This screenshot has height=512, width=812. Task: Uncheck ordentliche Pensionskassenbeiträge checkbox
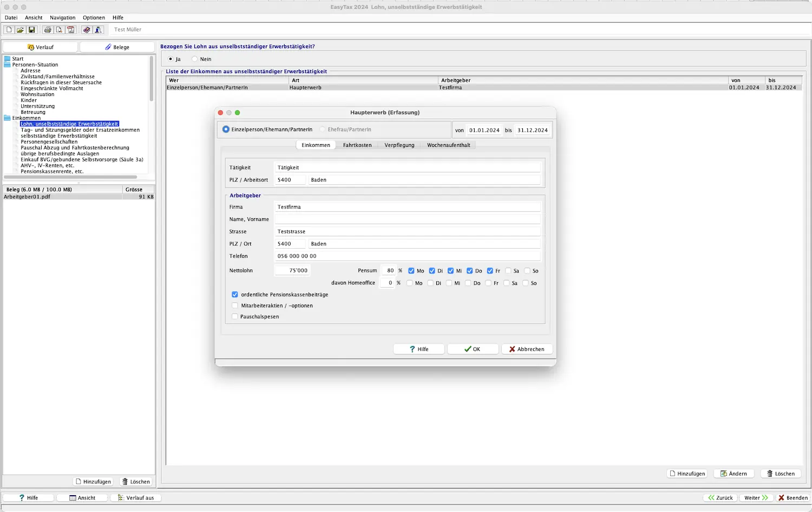point(235,295)
